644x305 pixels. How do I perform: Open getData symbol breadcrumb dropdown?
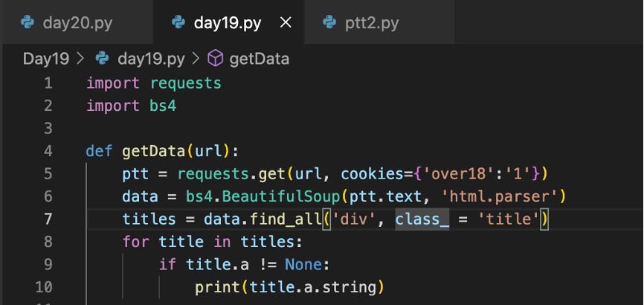point(259,59)
